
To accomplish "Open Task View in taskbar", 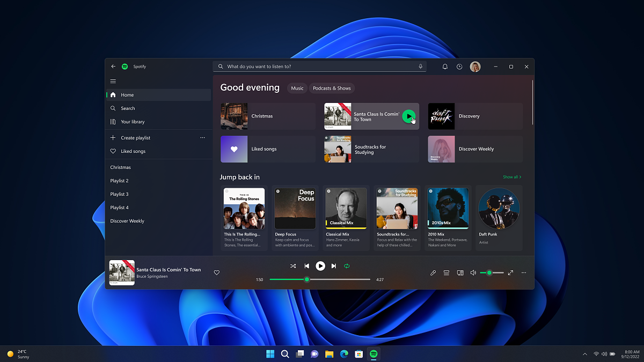I will point(300,354).
